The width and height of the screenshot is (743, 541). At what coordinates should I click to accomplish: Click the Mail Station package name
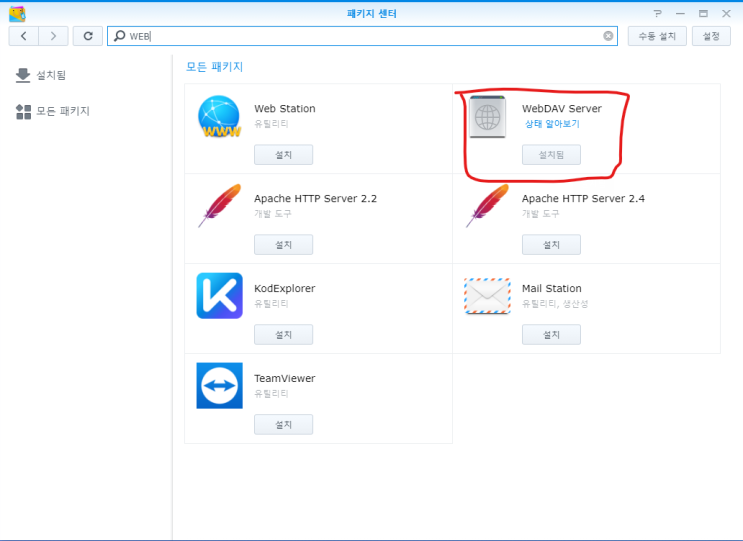pyautogui.click(x=552, y=289)
